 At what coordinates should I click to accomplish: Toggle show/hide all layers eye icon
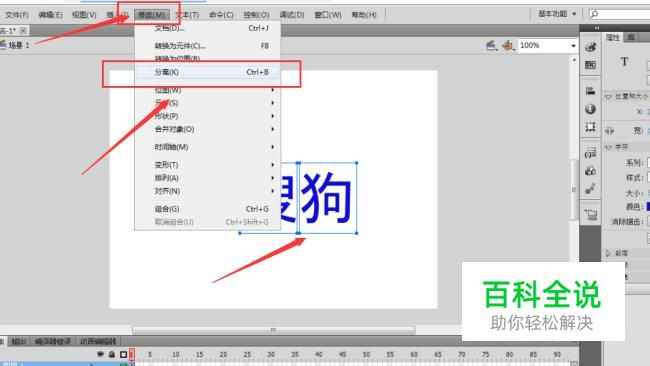(x=100, y=354)
